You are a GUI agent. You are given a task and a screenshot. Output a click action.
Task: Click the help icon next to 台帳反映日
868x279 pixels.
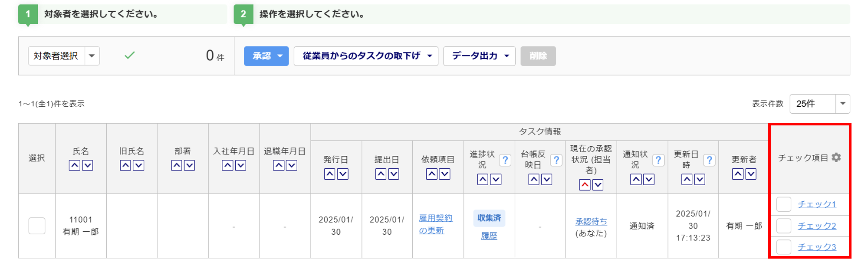[556, 160]
